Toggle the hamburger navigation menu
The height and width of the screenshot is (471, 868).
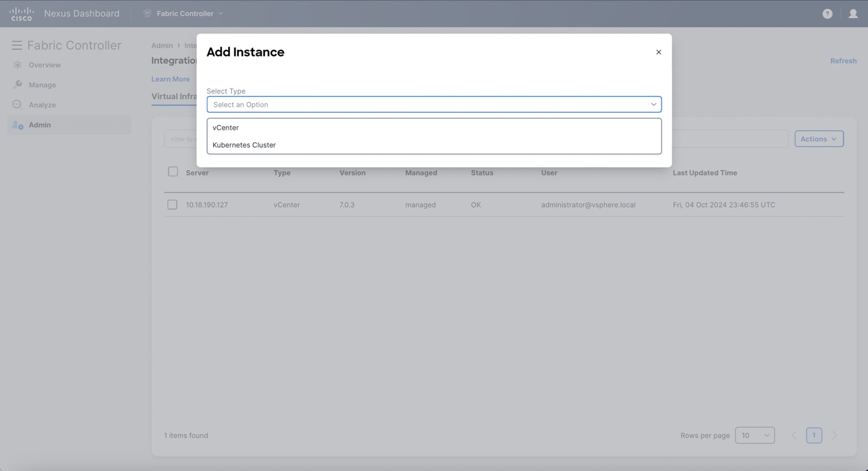(x=17, y=46)
